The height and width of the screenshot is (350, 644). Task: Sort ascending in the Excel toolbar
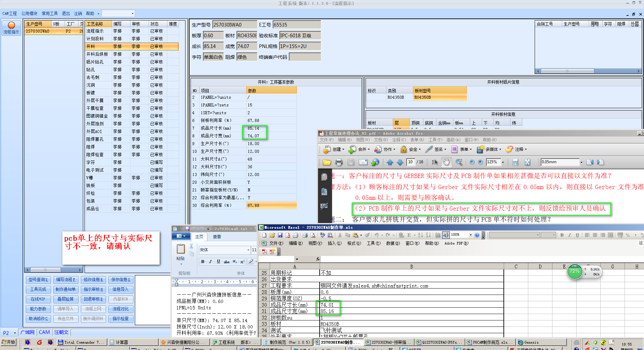(420, 235)
